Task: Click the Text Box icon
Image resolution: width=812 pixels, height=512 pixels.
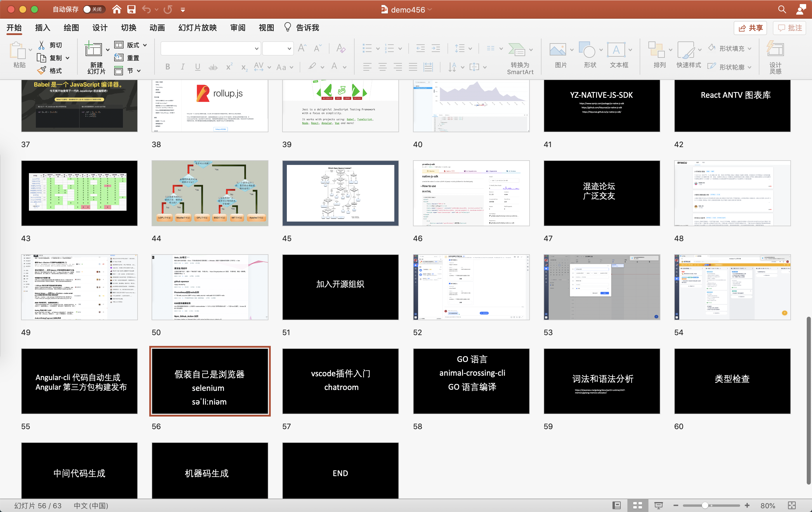Action: coord(616,50)
